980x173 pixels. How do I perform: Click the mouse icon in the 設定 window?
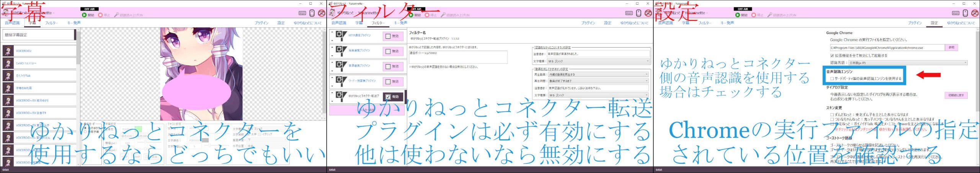[x=965, y=13]
